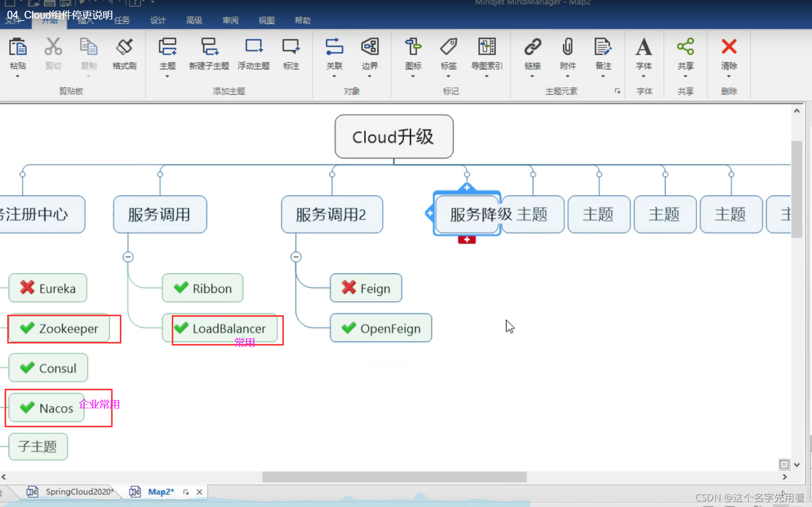Click the Tags (标签) icon

tap(448, 47)
